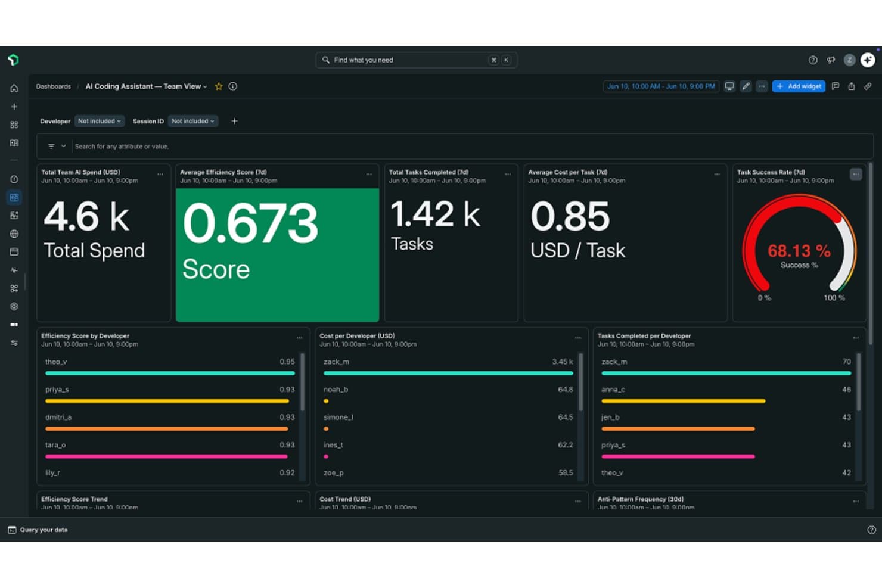Click the Add widget button
This screenshot has height=588, width=882.
point(799,86)
